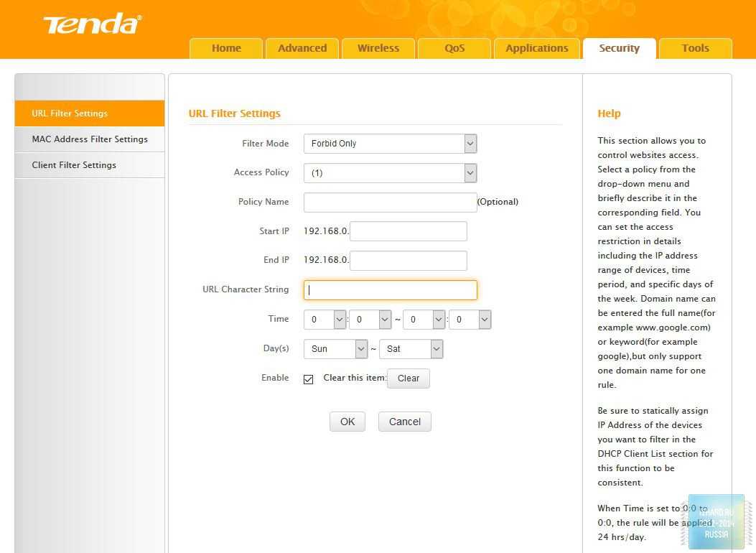Toggle the Enable checkbox
The height and width of the screenshot is (553, 756).
[309, 379]
